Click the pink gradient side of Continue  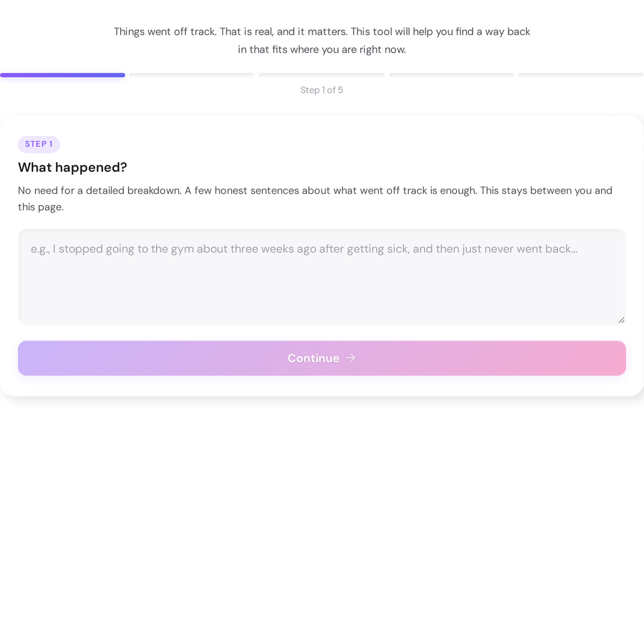[x=563, y=358]
